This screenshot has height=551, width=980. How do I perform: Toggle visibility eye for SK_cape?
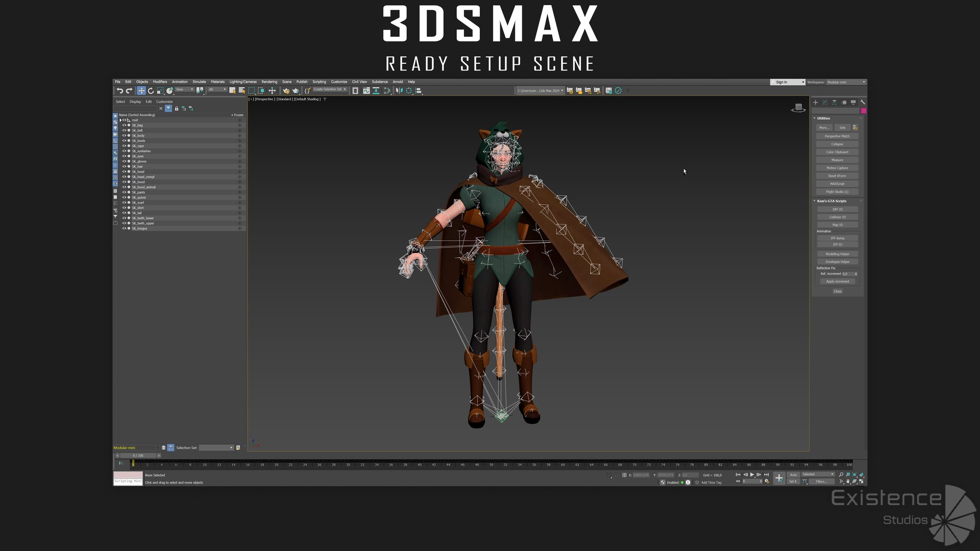124,146
